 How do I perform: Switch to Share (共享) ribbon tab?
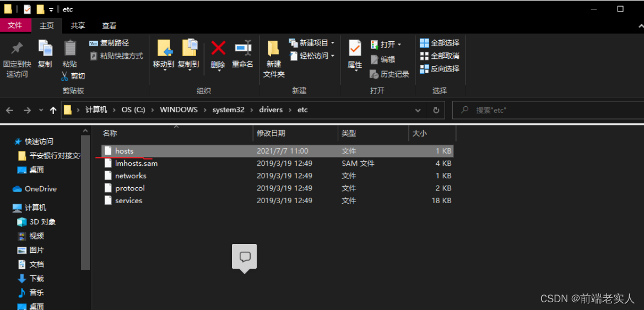pyautogui.click(x=78, y=25)
